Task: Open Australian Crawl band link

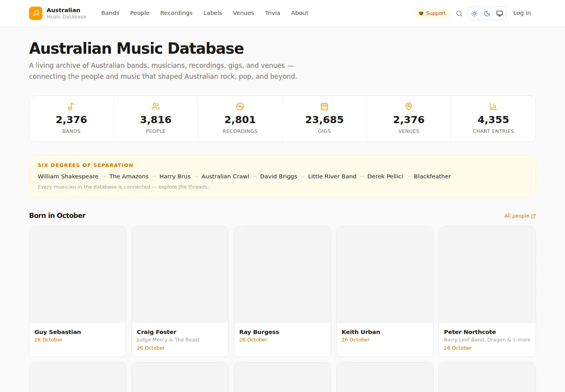Action: pyautogui.click(x=225, y=176)
